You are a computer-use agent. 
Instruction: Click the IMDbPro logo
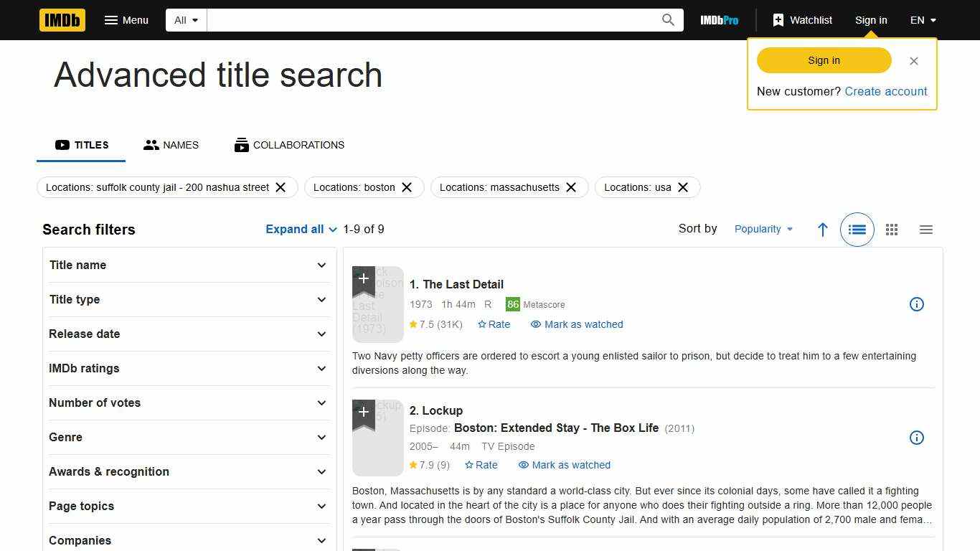point(719,20)
